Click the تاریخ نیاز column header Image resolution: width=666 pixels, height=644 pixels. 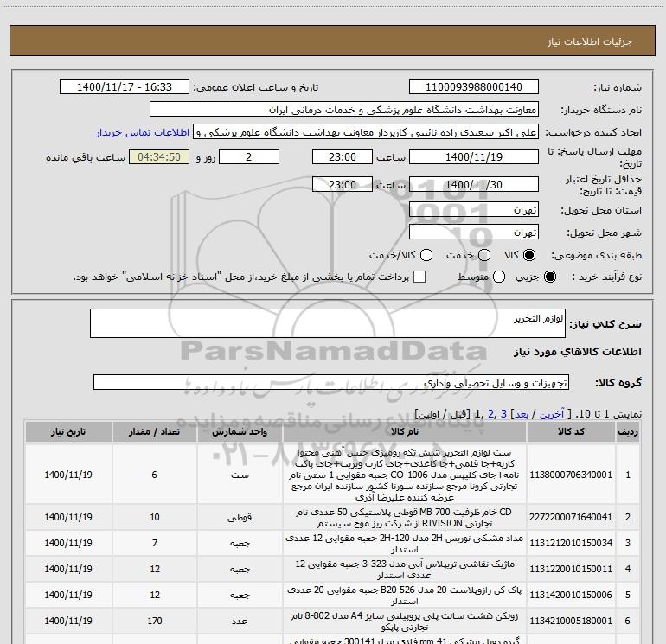click(x=68, y=431)
